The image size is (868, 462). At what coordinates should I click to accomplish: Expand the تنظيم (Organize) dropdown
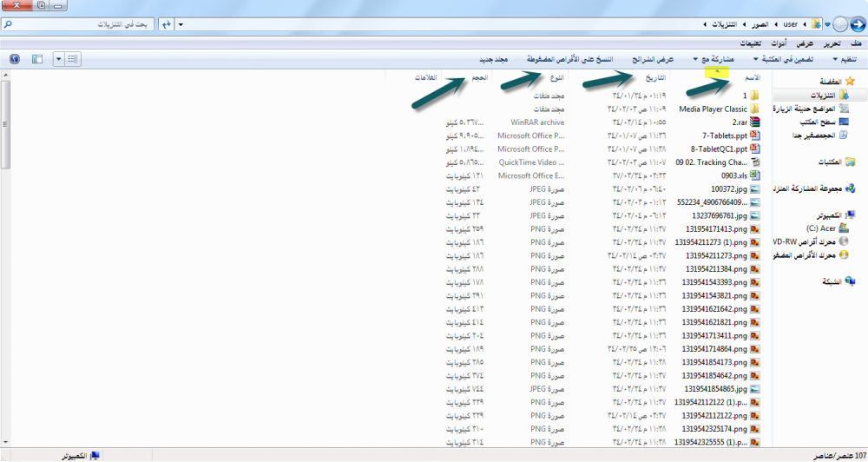842,59
